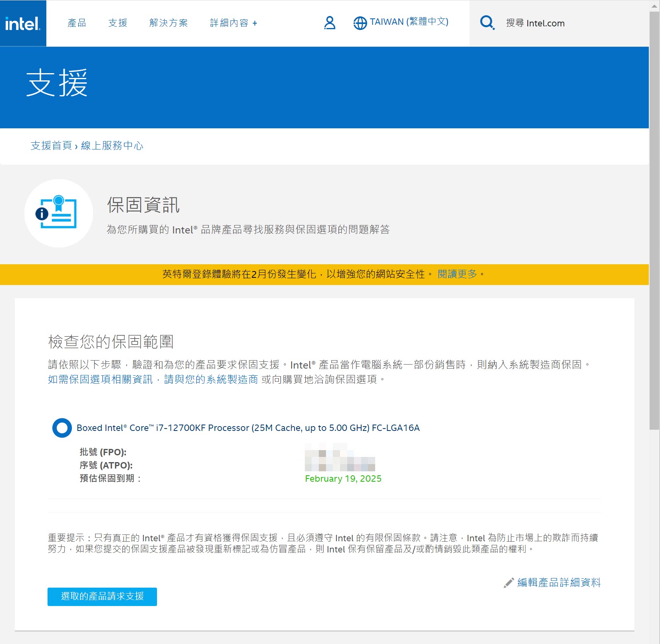Open the system manufacturer warranty link
This screenshot has width=660, height=644.
153,379
